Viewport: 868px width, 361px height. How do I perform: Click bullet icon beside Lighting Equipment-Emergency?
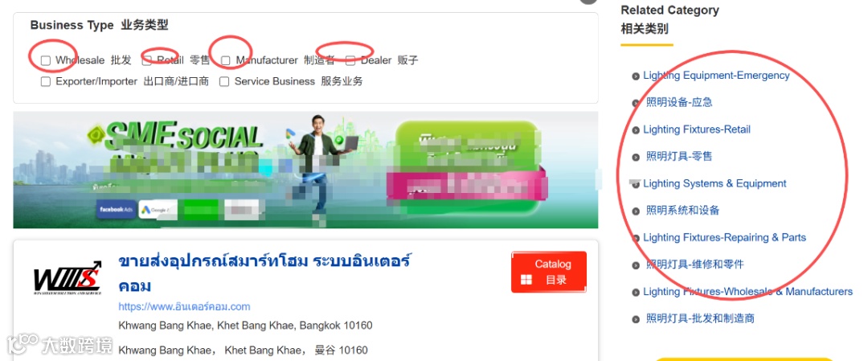pyautogui.click(x=636, y=76)
